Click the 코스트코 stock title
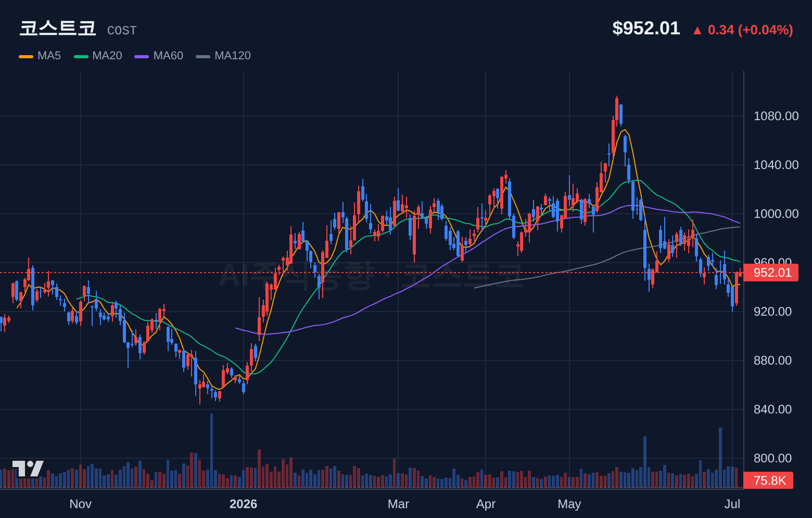Viewport: 812px width, 518px height. click(58, 28)
